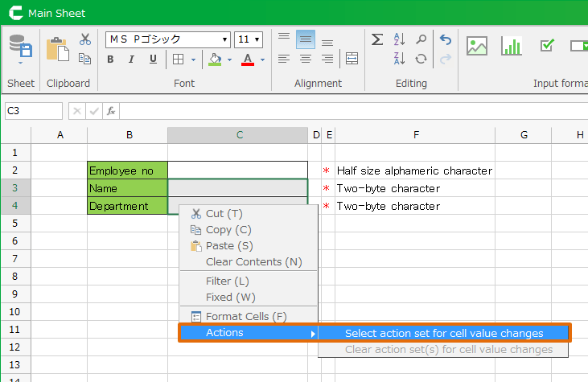The height and width of the screenshot is (382, 588).
Task: Click the Copy icon in Clipboard group
Action: 84,59
